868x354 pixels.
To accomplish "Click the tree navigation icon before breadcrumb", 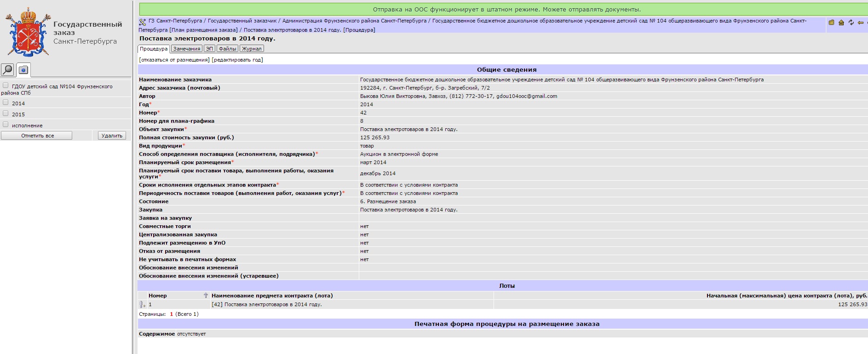I will [143, 22].
